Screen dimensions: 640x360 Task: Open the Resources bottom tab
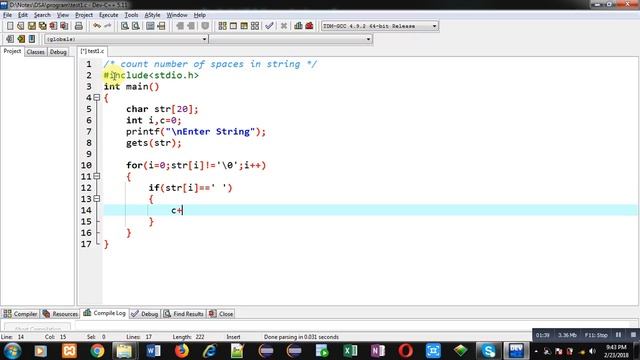(x=60, y=314)
